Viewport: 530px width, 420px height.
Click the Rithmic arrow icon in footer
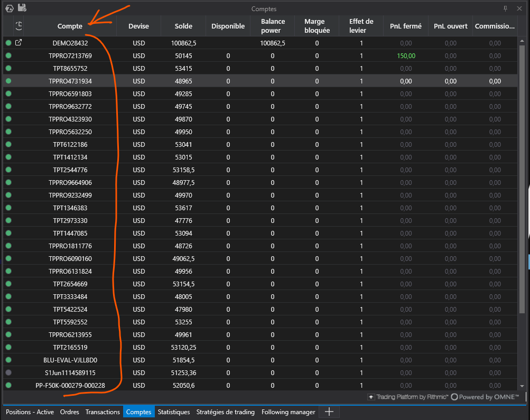click(371, 397)
